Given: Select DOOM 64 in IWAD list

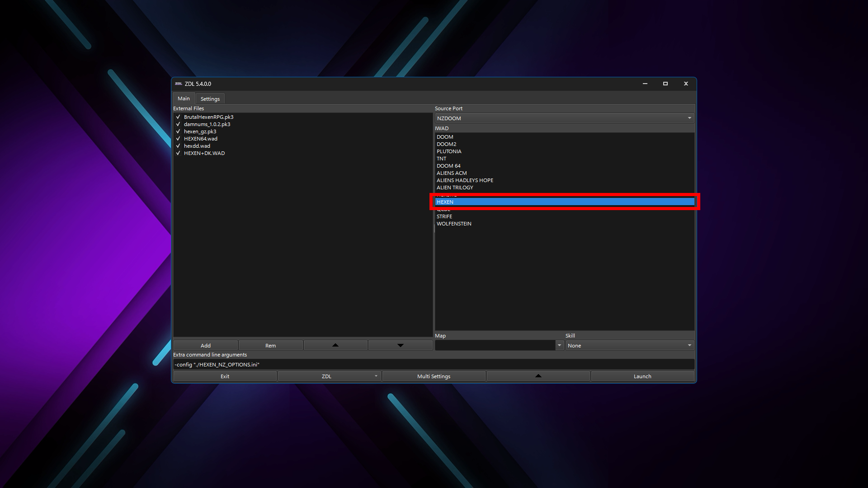Looking at the screenshot, I should click(x=448, y=166).
